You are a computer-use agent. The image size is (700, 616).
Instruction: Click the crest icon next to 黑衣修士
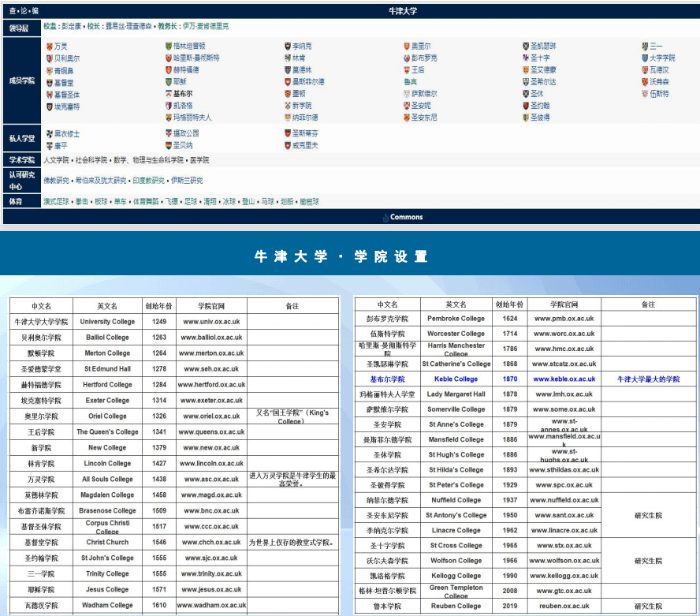point(49,134)
